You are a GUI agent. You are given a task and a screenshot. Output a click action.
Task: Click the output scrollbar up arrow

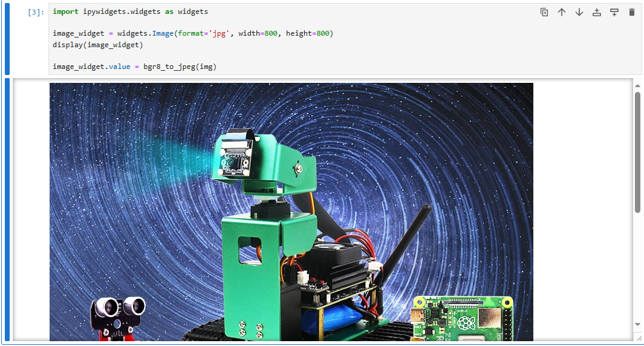click(x=637, y=86)
